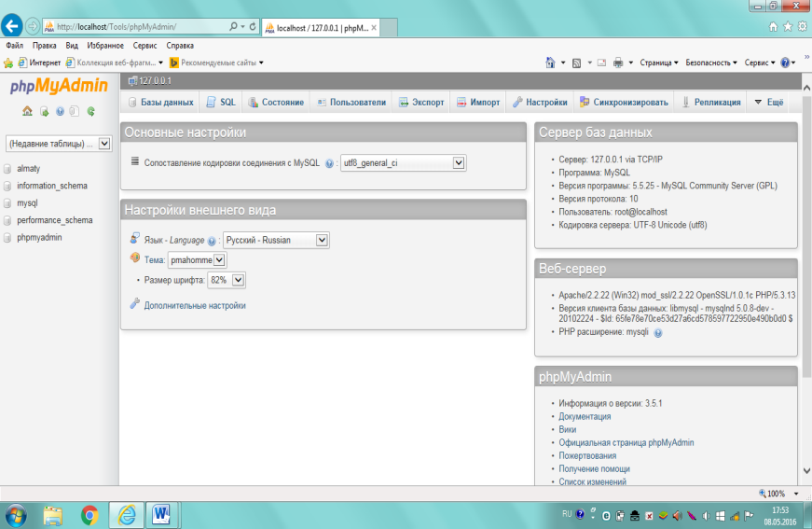The width and height of the screenshot is (812, 529).
Task: Click the browser favorites star top right
Action: click(x=788, y=26)
